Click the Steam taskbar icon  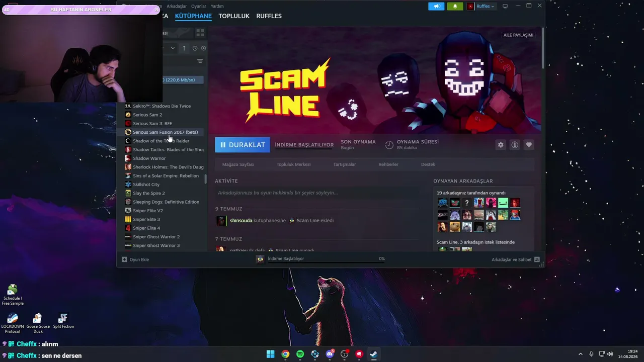[374, 354]
